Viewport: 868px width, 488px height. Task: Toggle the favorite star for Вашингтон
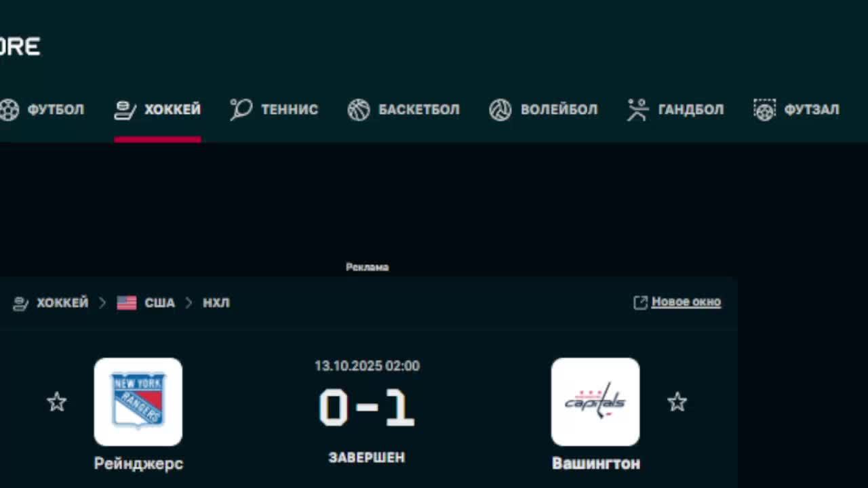(677, 402)
